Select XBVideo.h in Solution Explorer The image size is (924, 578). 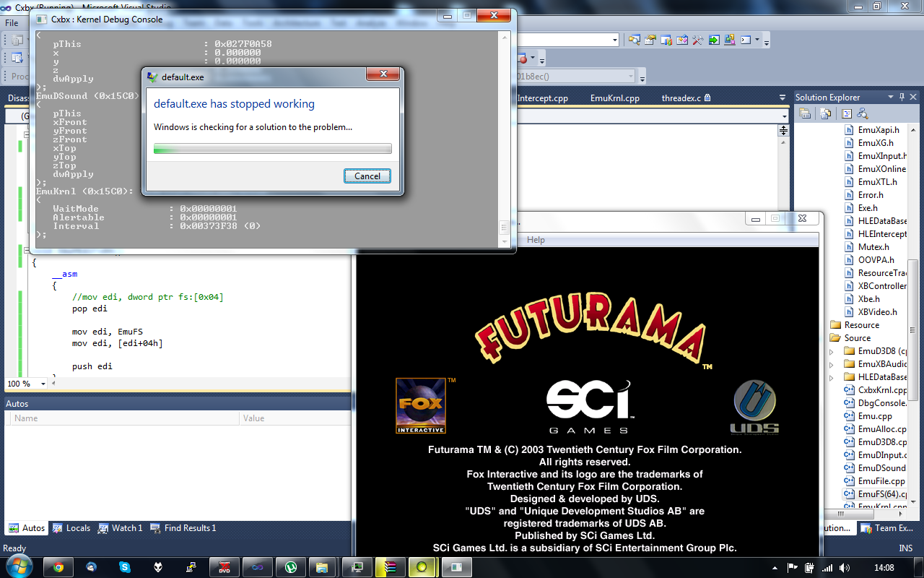(871, 312)
